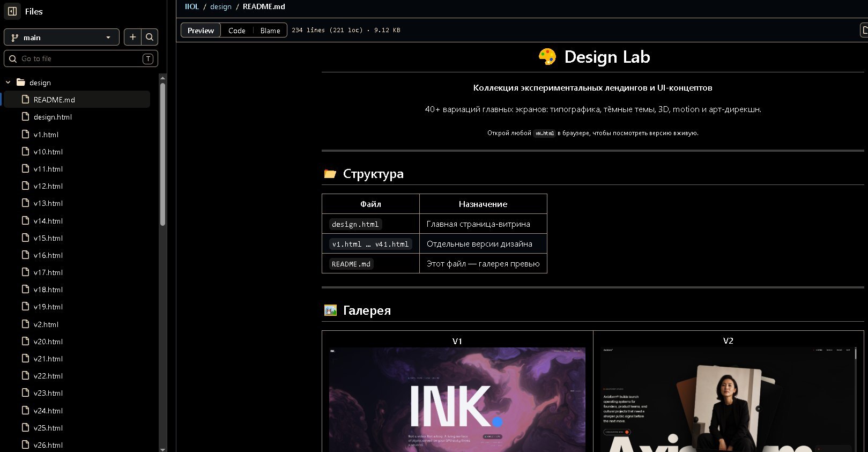Click the design.html file icon
The height and width of the screenshot is (452, 868).
click(x=25, y=116)
